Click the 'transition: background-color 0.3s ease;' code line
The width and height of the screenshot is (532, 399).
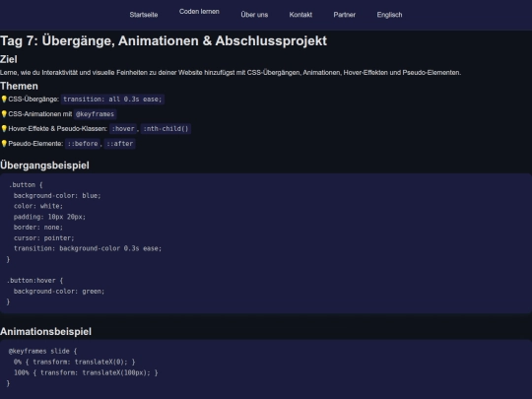pyautogui.click(x=88, y=248)
